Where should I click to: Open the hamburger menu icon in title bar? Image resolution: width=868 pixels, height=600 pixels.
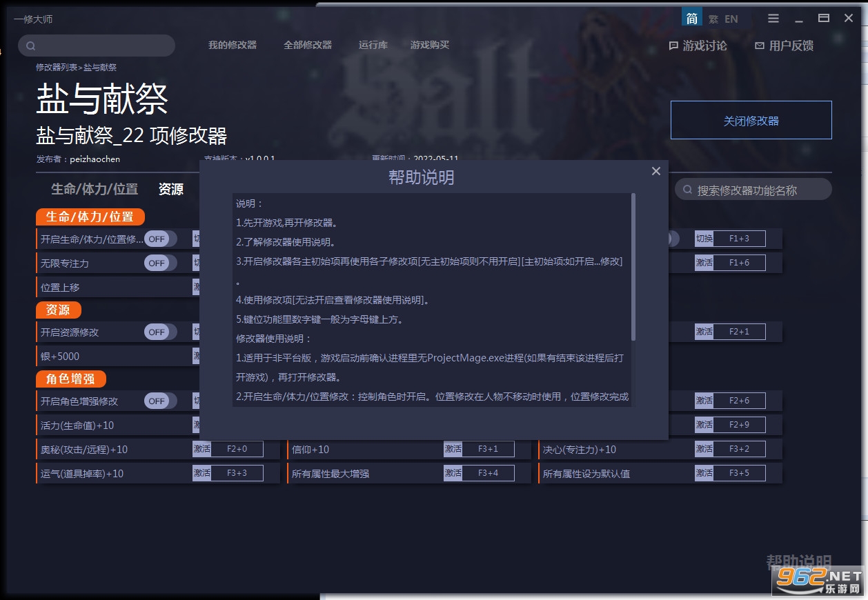coord(773,19)
